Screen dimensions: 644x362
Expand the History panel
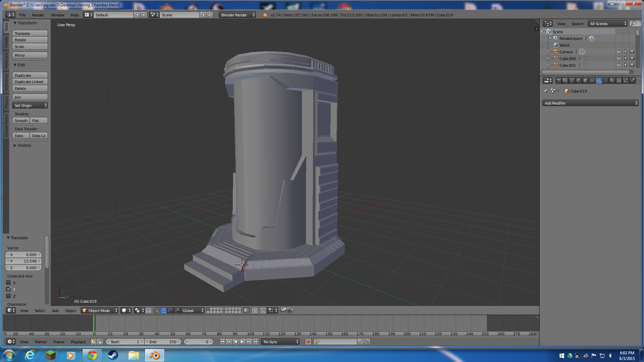[24, 145]
